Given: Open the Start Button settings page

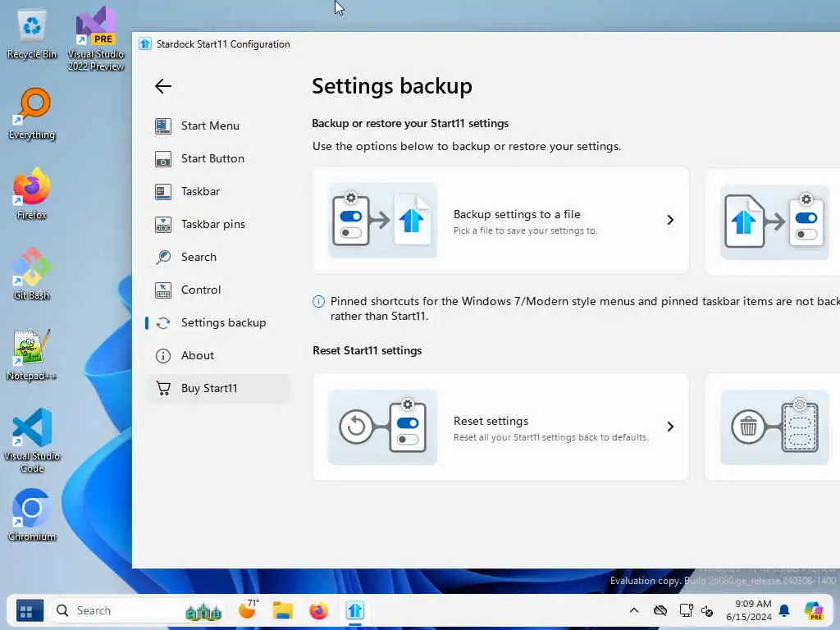Looking at the screenshot, I should [212, 158].
